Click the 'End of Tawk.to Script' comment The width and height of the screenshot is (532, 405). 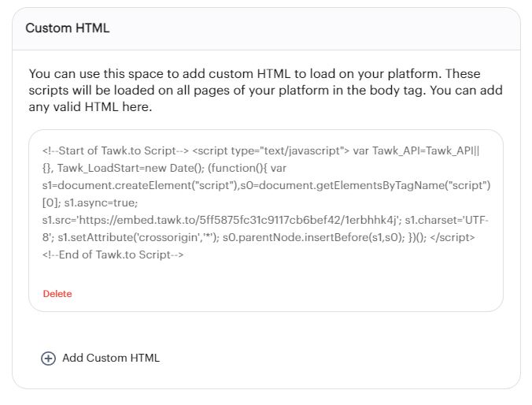click(x=113, y=255)
